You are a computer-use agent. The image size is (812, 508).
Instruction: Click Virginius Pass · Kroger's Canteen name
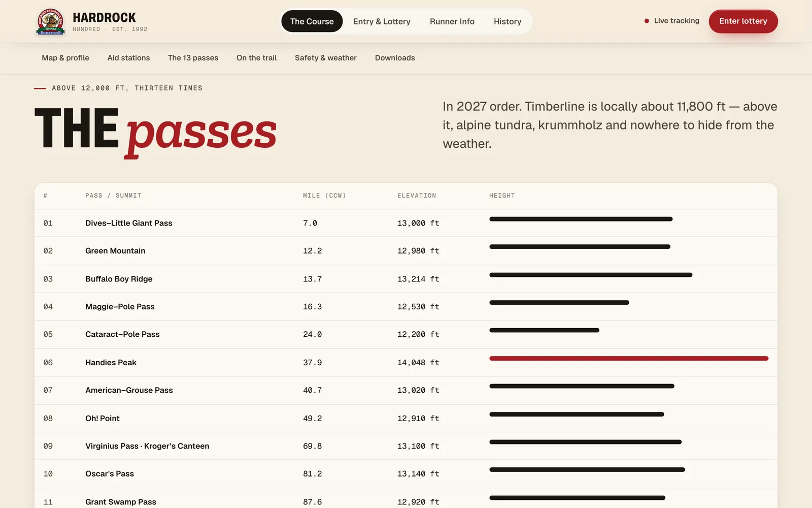(x=147, y=446)
